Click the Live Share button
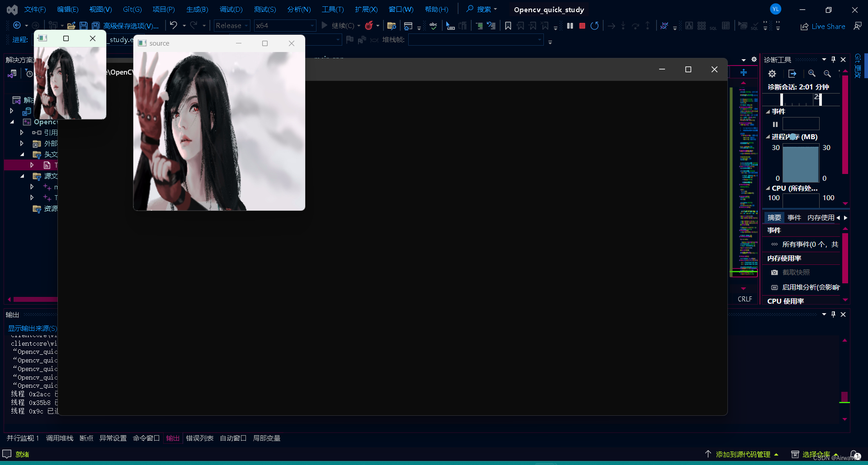The width and height of the screenshot is (868, 465). click(823, 26)
